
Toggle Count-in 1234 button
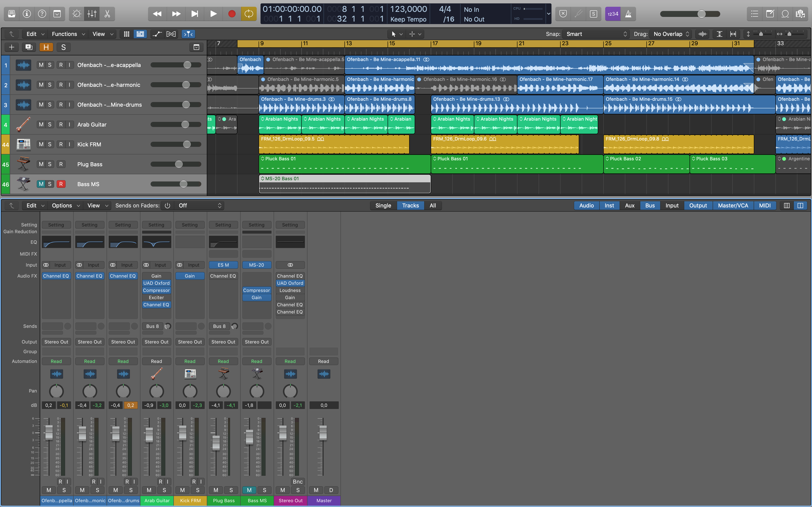[x=613, y=14]
